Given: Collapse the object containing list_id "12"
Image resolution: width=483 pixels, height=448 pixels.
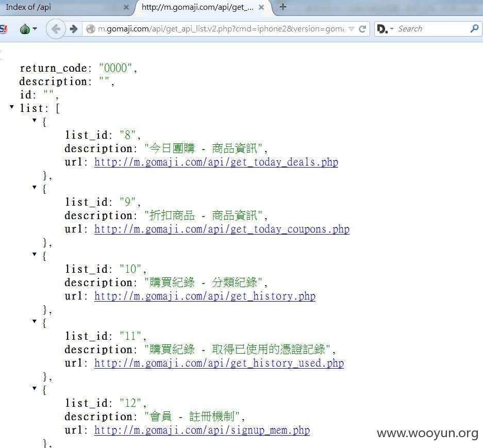Looking at the screenshot, I should pyautogui.click(x=35, y=388).
